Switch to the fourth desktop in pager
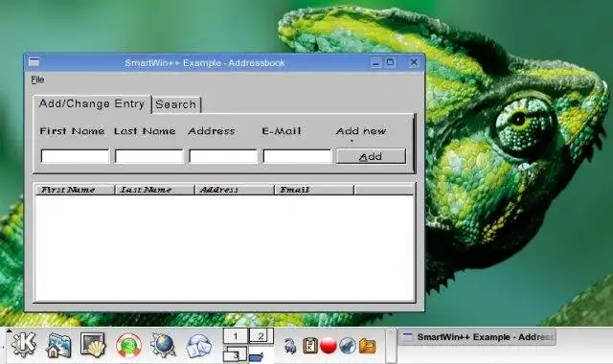The height and width of the screenshot is (364, 613). click(x=261, y=355)
